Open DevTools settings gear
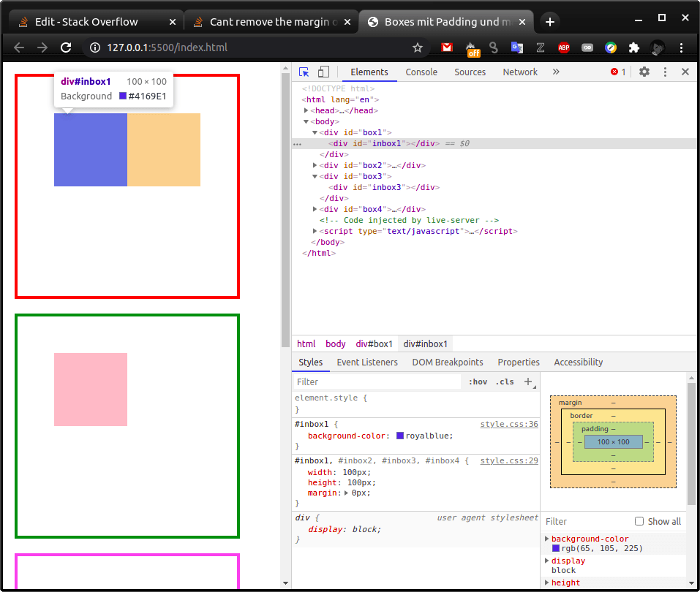700x592 pixels. click(x=644, y=72)
